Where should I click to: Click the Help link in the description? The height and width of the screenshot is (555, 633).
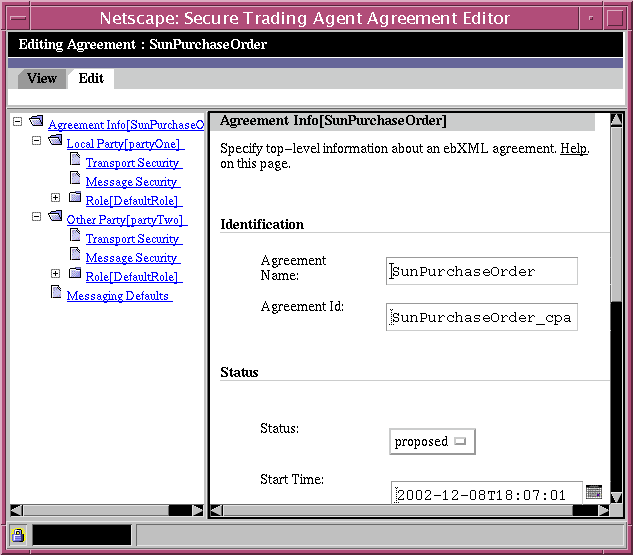coord(574,149)
